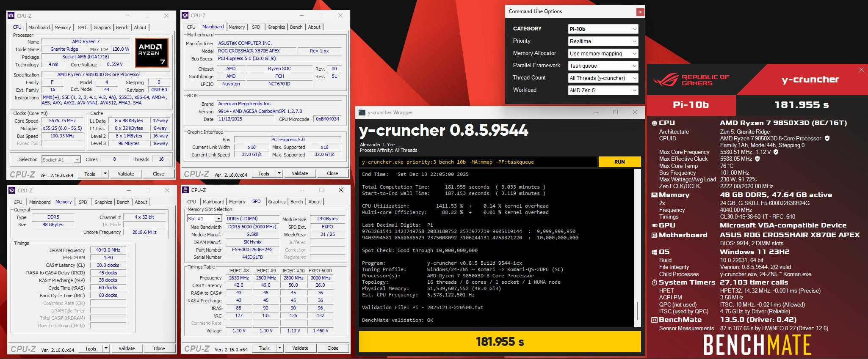Open the About tab in the SPD window
This screenshot has width=868, height=359.
tap(315, 202)
